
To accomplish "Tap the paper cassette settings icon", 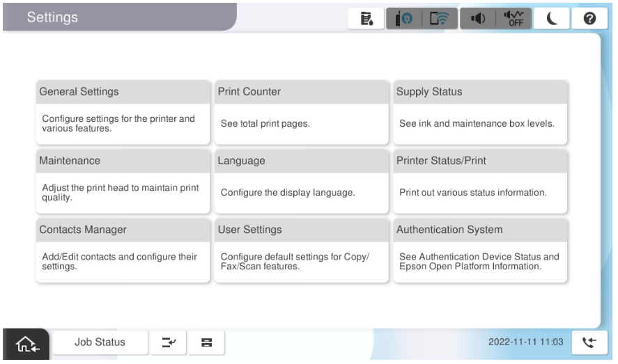I will [x=207, y=342].
